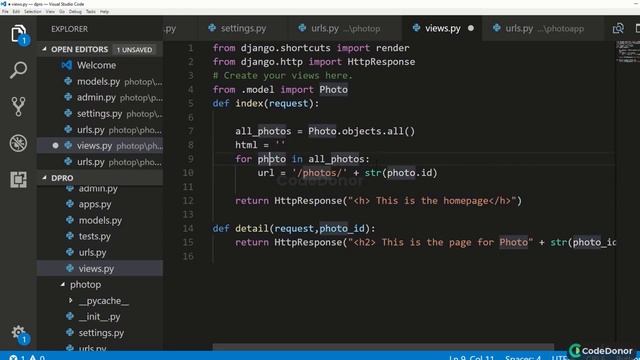This screenshot has width=640, height=360.
Task: Click the 1 UNSAVED badge
Action: point(134,49)
